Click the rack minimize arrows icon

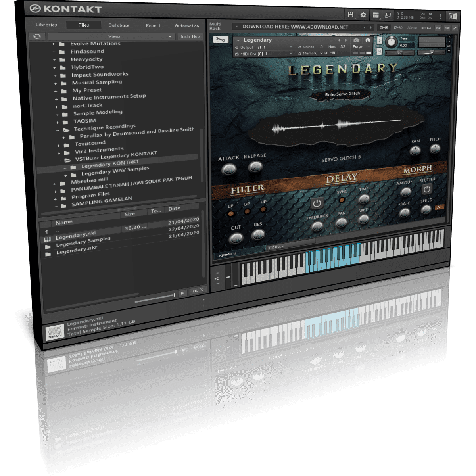coord(455,28)
